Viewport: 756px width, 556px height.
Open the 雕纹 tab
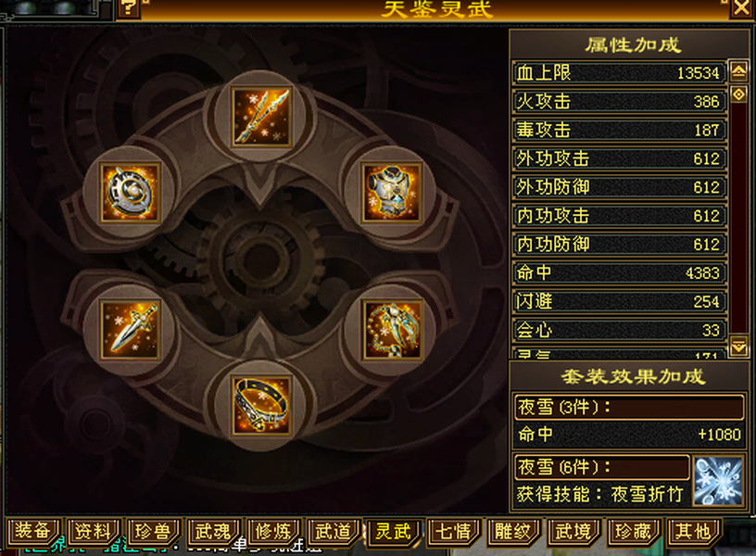pos(513,531)
